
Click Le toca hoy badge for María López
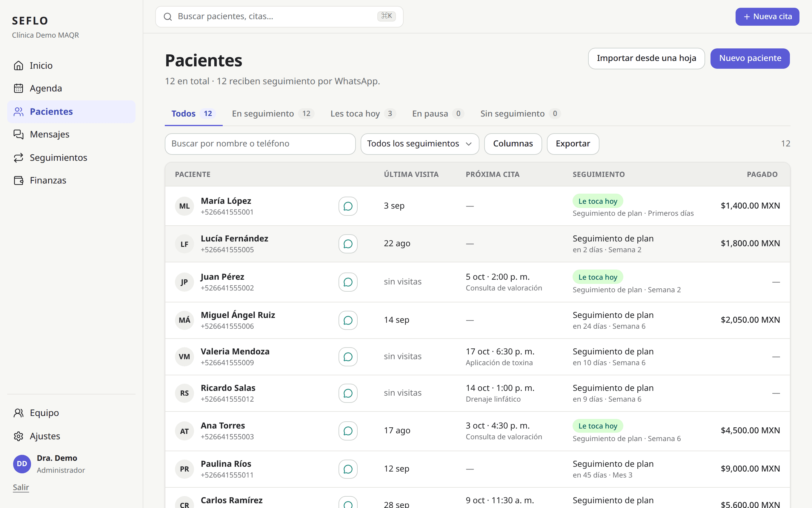tap(598, 201)
